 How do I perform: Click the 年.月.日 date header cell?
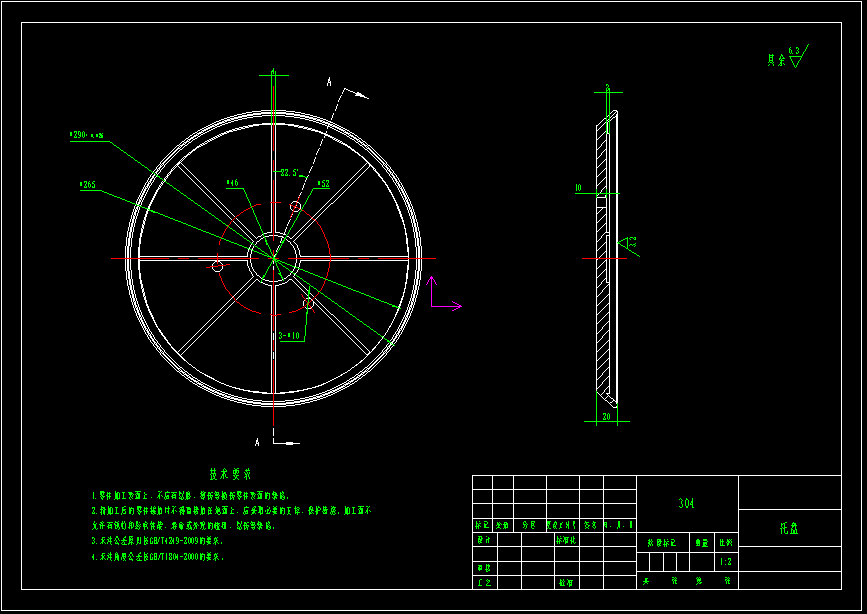[619, 525]
